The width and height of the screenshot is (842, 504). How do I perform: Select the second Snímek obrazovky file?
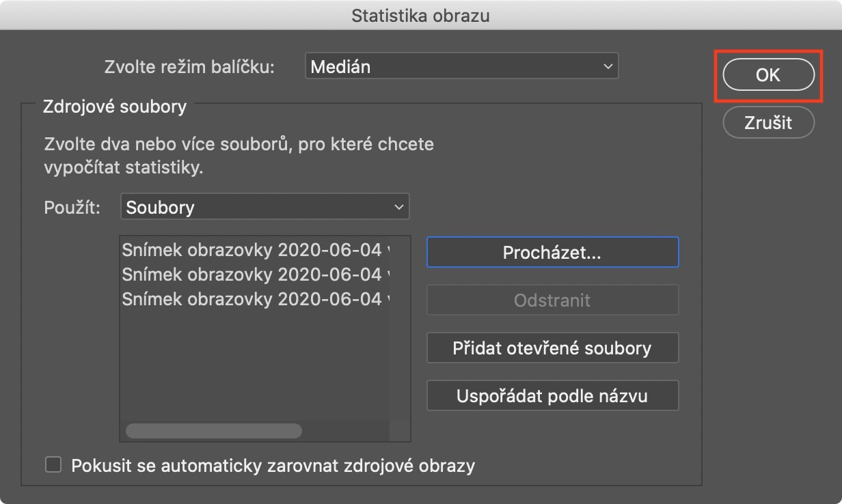(254, 275)
